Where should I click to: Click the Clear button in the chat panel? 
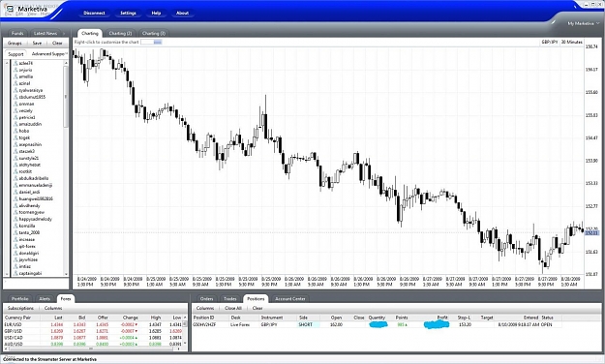coord(57,44)
